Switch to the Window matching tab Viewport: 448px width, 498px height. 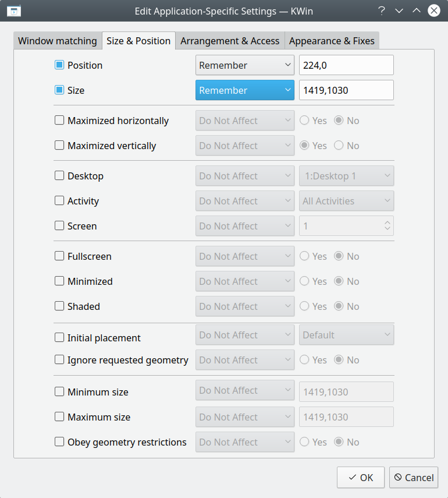pyautogui.click(x=56, y=41)
